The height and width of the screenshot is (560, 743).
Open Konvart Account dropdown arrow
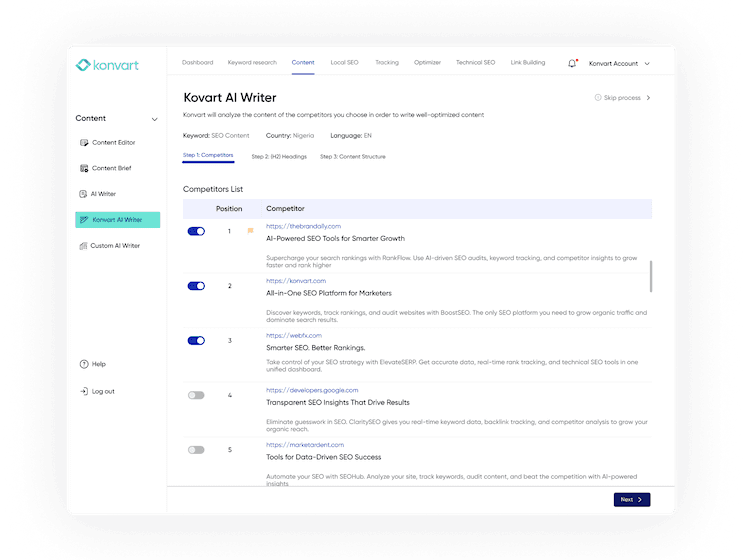(647, 63)
